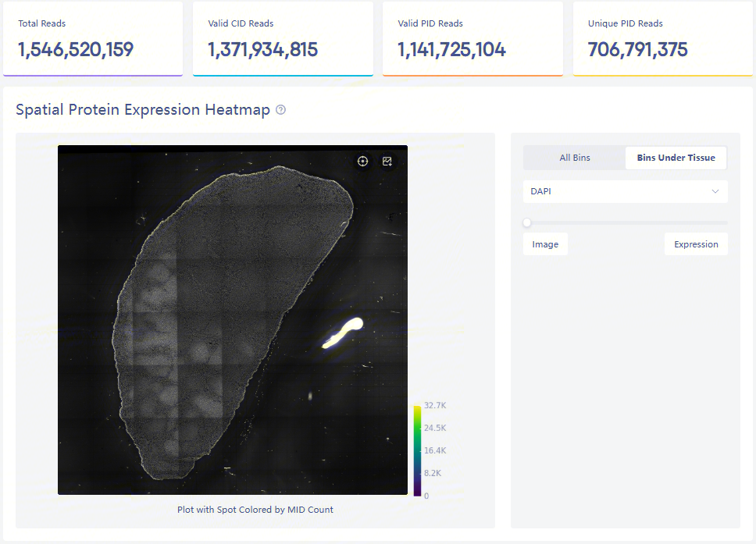Open help tooltip beside Spatial Protein Expression Heatmap
Image resolution: width=756 pixels, height=544 pixels.
[281, 110]
